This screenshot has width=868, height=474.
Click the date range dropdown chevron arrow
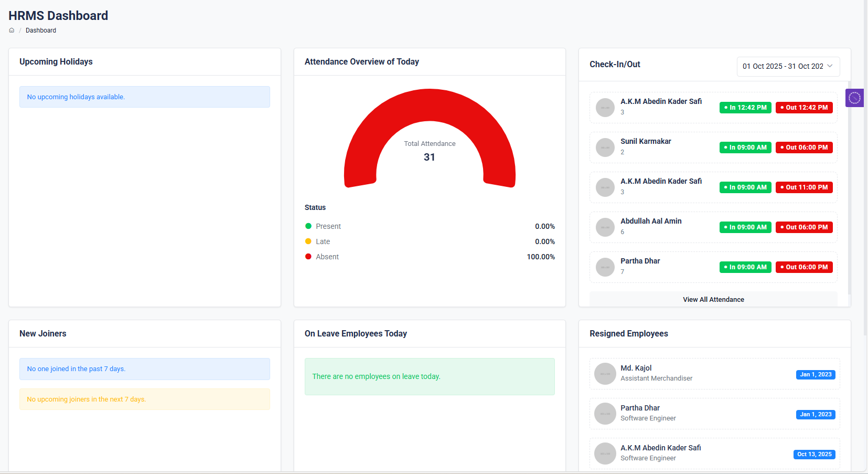[x=830, y=66]
